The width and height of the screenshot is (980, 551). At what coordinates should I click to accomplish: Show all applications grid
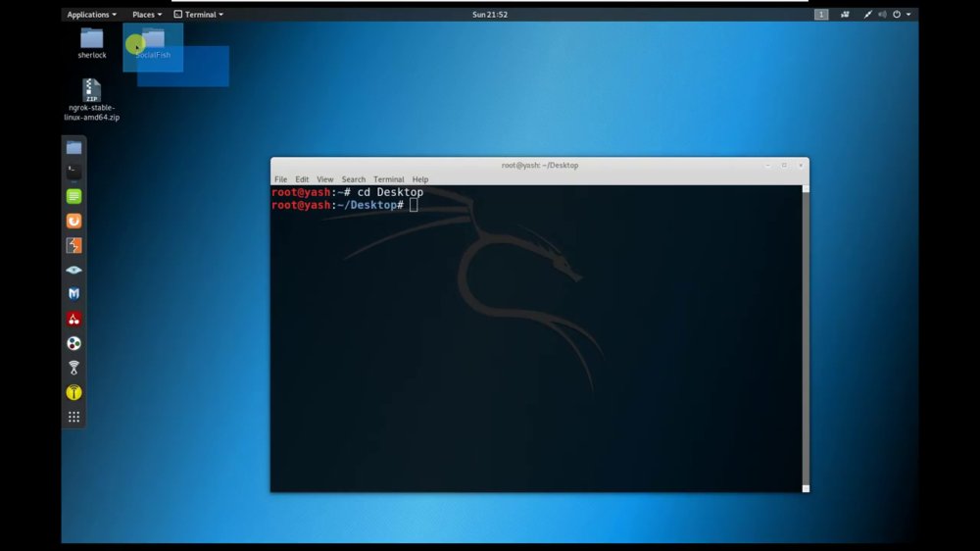coord(73,417)
